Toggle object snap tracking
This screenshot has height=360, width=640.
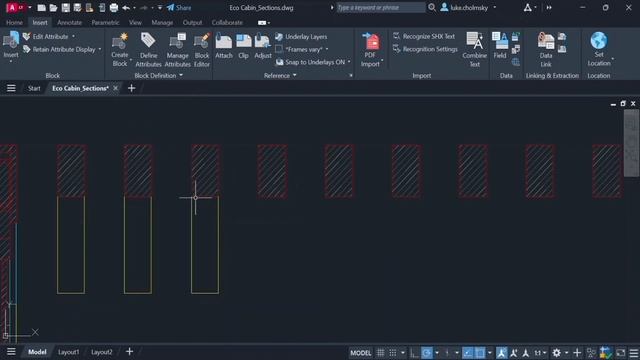point(467,353)
